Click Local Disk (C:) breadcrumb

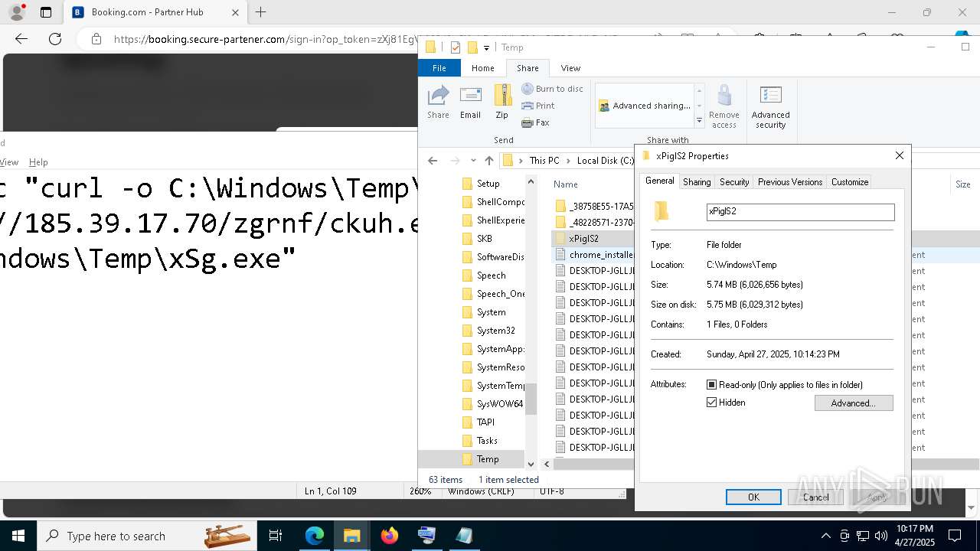click(605, 161)
